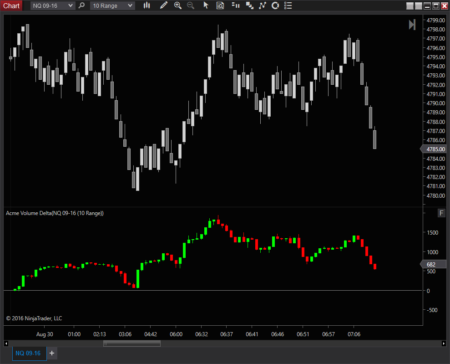Click the horizontal scrollbar thumb

point(132,343)
